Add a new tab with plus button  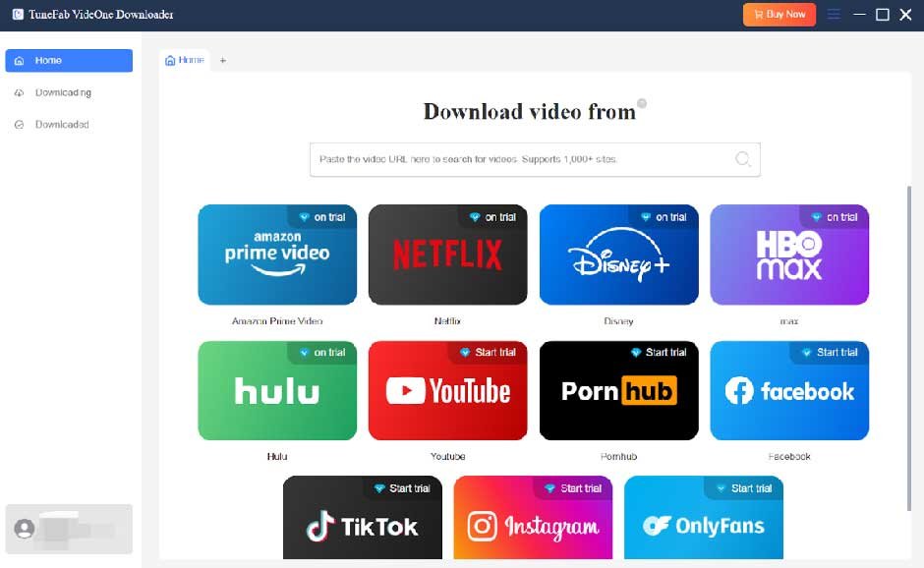[223, 60]
